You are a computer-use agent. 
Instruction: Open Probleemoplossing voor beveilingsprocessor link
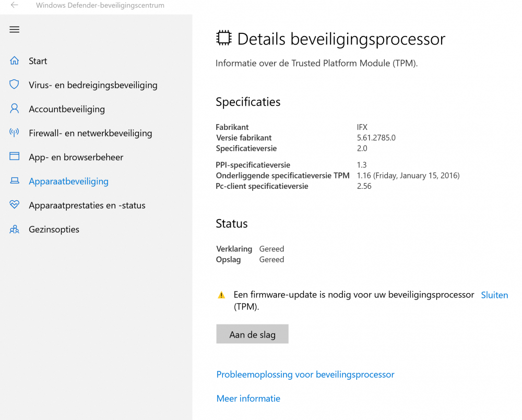(305, 375)
